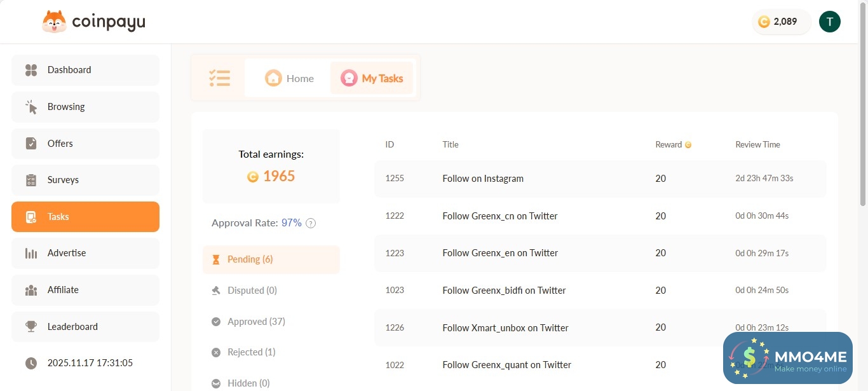Click the task list icon beside the tabs
Screen dimensions: 868x391
coord(219,78)
